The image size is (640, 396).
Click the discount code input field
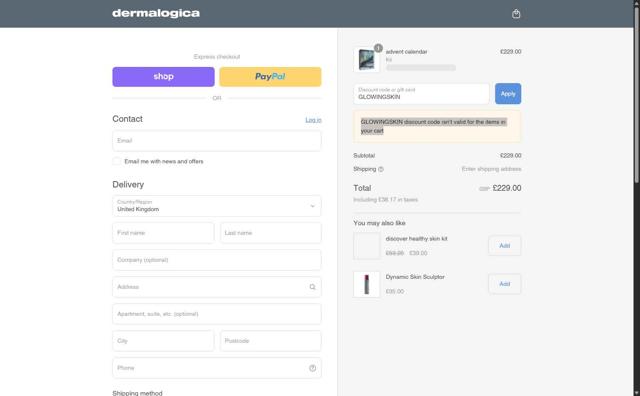(x=421, y=93)
